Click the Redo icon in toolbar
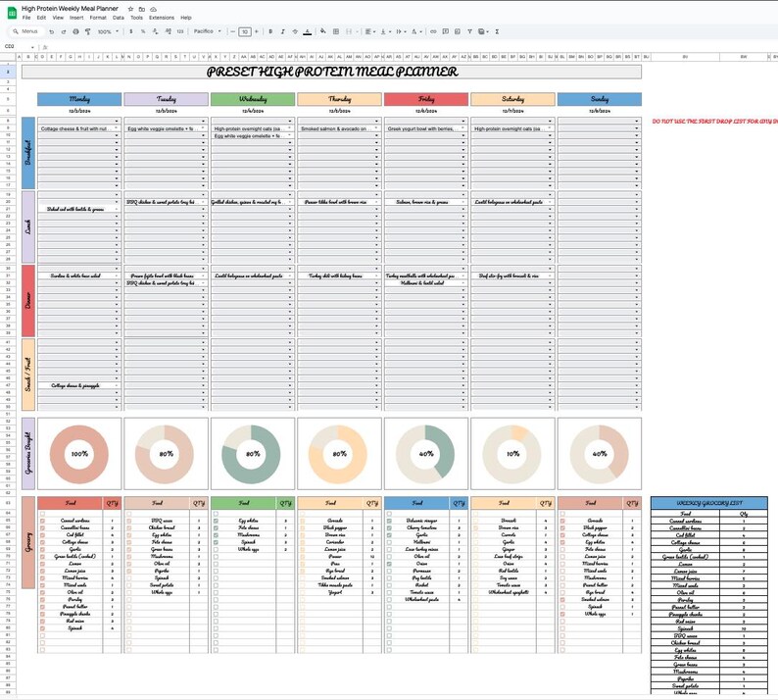Image resolution: width=778 pixels, height=700 pixels. (64, 31)
